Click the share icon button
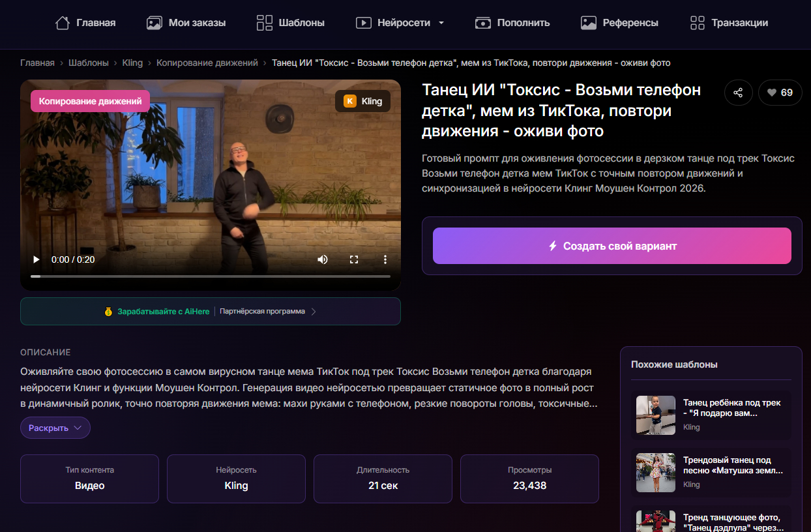Viewport: 811px width, 532px height. click(x=738, y=93)
